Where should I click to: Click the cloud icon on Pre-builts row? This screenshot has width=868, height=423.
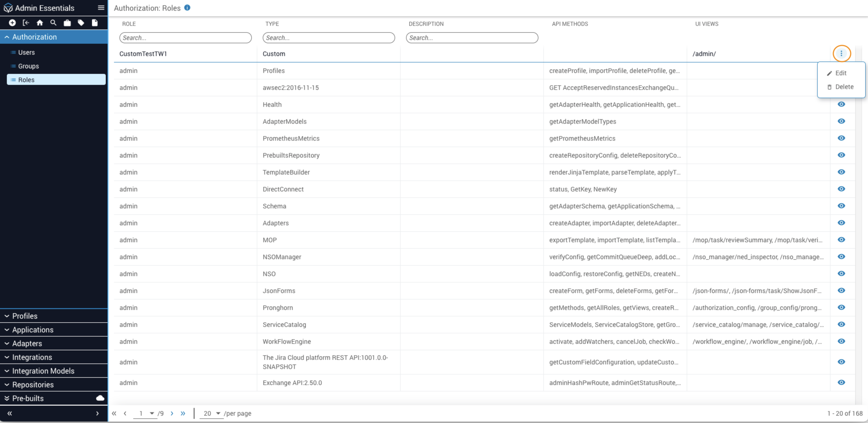click(100, 398)
